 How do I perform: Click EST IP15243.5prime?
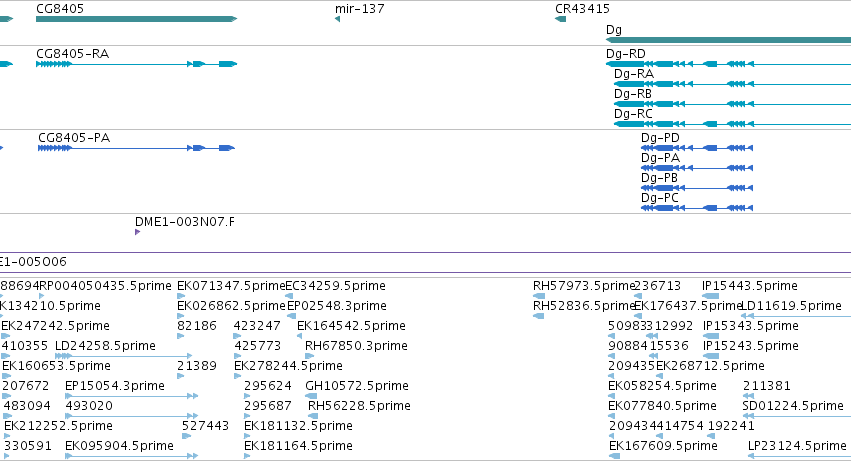[x=751, y=346]
